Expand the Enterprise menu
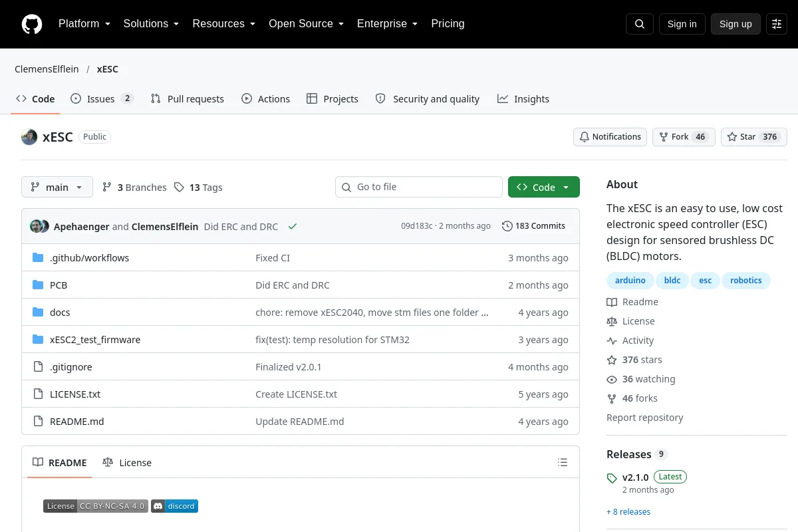The width and height of the screenshot is (798, 532). point(387,24)
